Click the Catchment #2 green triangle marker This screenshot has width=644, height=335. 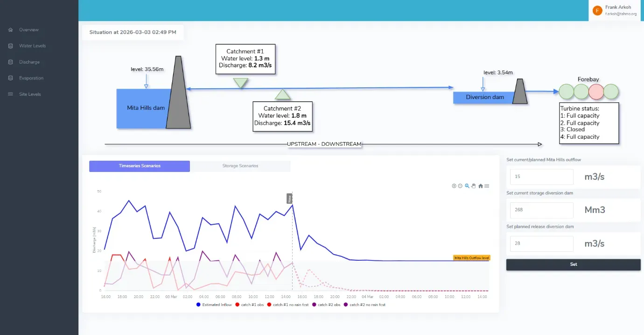tap(282, 94)
